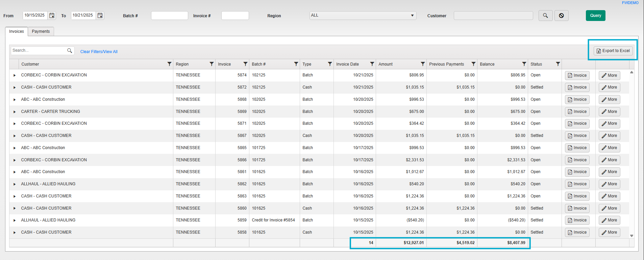Sort by the Invoice Date header
This screenshot has width=644, height=260.
pyautogui.click(x=347, y=64)
